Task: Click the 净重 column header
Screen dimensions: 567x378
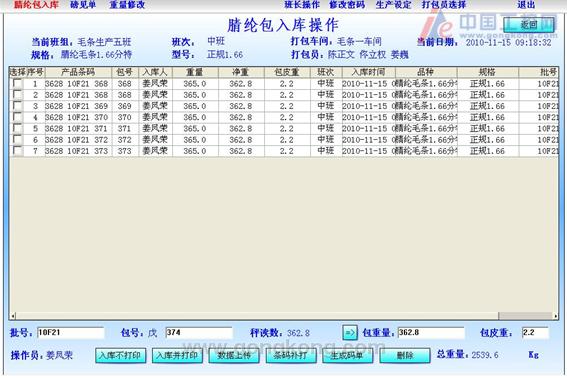Action: [241, 72]
